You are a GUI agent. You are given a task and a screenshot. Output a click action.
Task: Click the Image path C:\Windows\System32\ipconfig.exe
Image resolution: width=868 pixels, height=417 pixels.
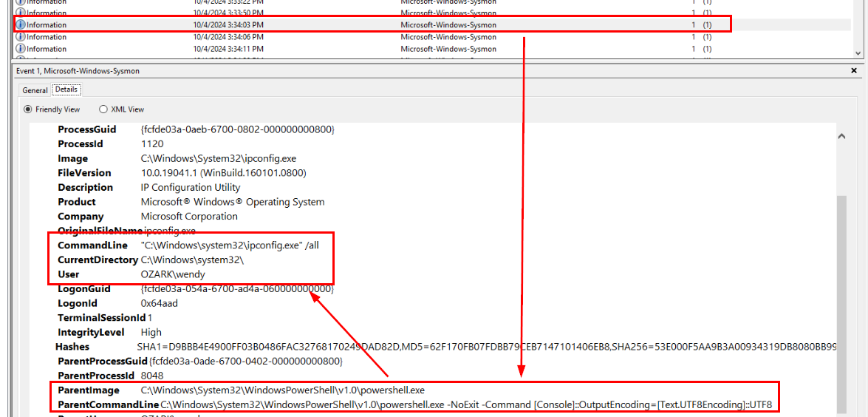(x=218, y=158)
